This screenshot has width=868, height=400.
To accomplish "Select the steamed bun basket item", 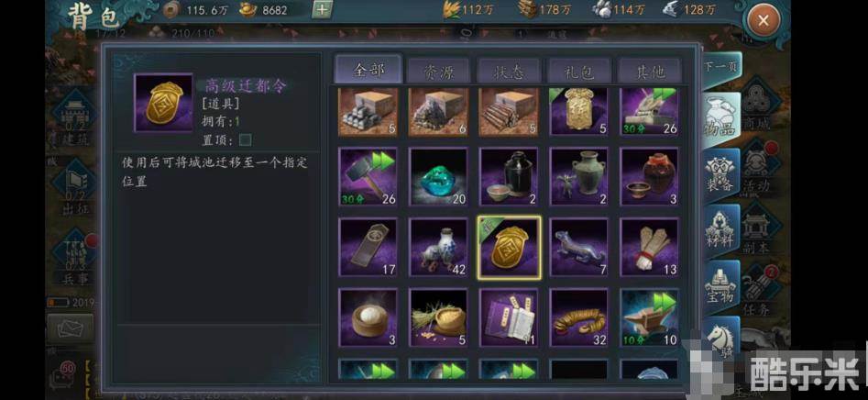I will tap(368, 318).
